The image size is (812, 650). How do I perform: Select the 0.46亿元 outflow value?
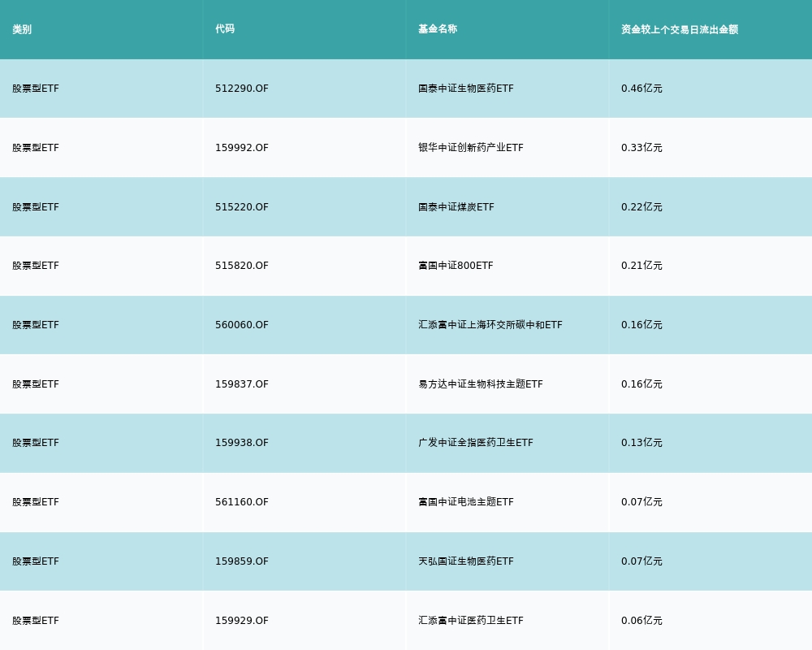(641, 89)
